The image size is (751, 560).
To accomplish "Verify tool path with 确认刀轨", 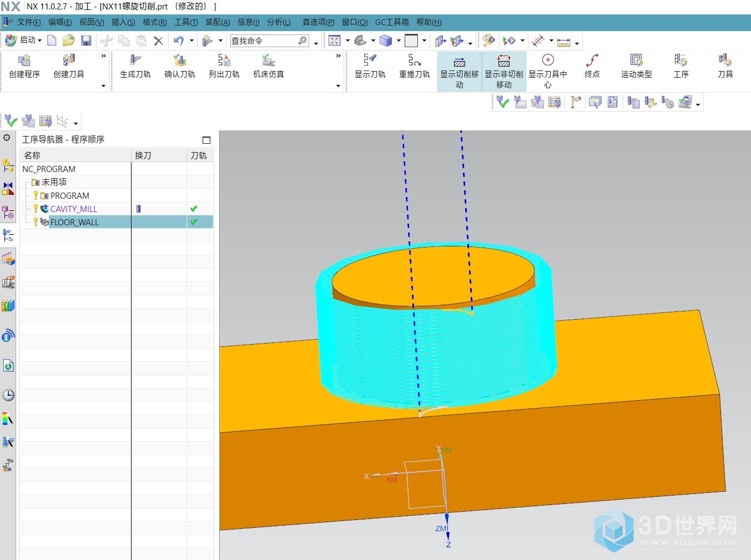I will pos(180,66).
